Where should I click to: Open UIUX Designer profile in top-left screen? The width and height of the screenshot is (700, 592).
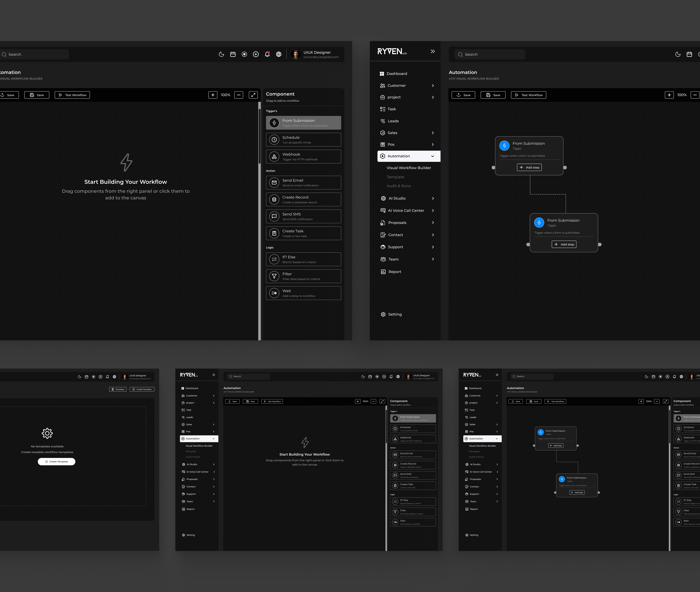point(315,54)
